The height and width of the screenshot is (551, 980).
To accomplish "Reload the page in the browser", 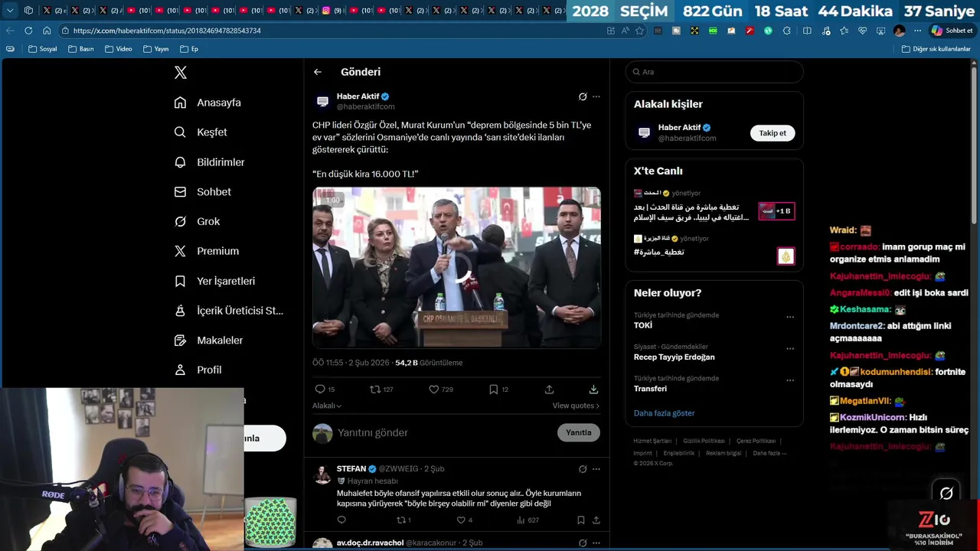I will 28,31.
